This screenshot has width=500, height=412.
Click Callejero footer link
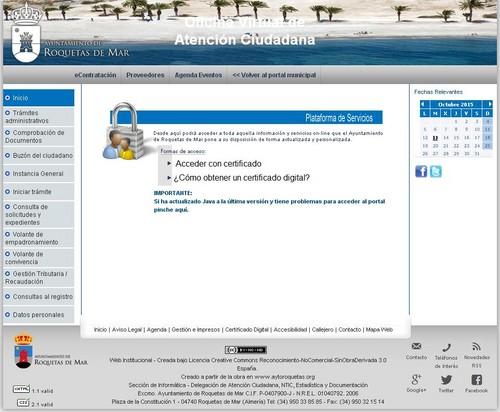[x=322, y=329]
